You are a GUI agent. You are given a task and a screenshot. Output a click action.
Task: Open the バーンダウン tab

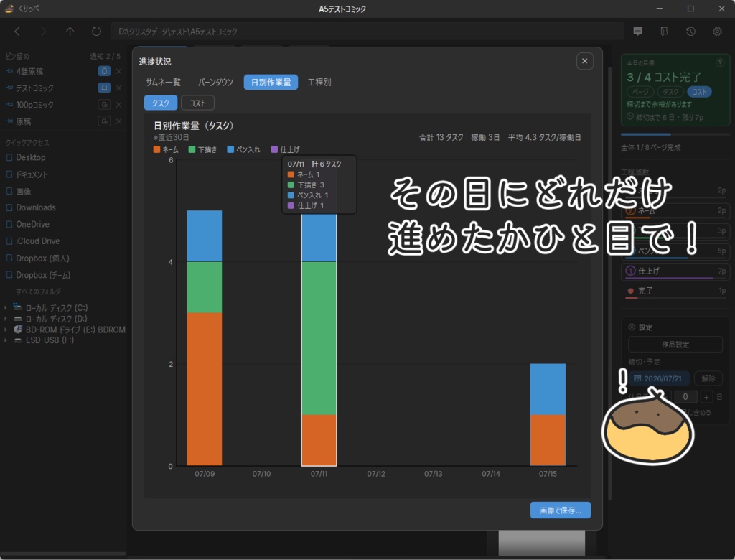(x=215, y=82)
